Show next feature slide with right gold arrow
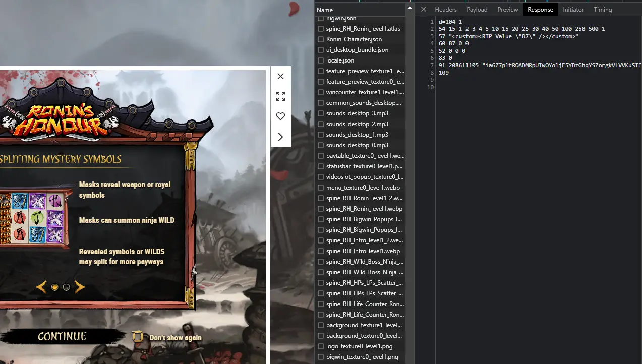 coord(80,287)
